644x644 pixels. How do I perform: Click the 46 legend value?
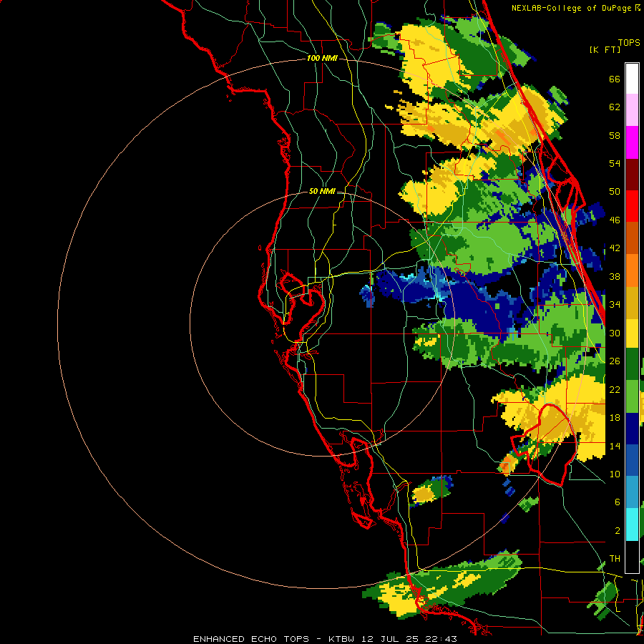(x=615, y=220)
